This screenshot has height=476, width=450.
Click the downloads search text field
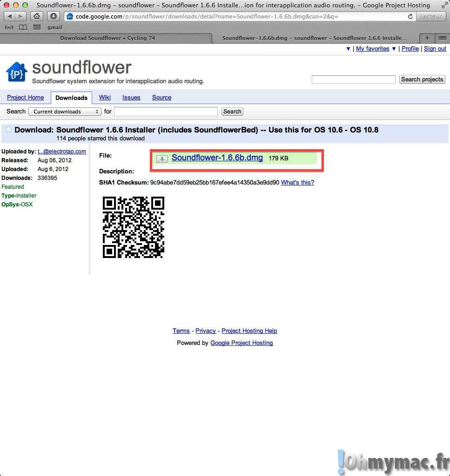(x=166, y=112)
